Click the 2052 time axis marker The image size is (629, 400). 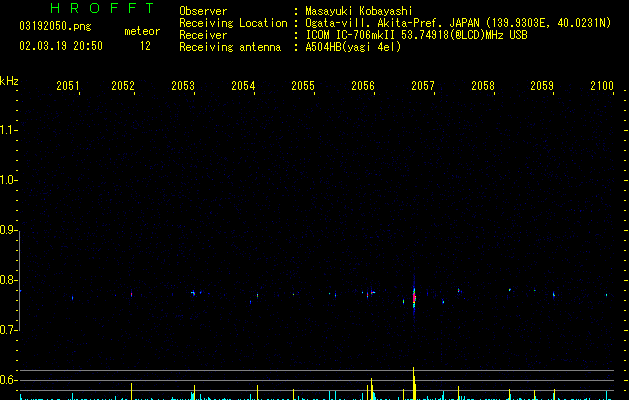click(123, 85)
